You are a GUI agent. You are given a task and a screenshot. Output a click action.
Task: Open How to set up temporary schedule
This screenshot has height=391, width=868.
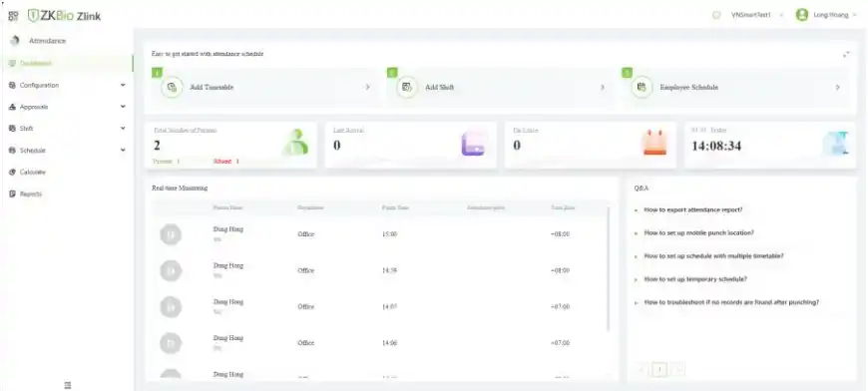(x=695, y=279)
